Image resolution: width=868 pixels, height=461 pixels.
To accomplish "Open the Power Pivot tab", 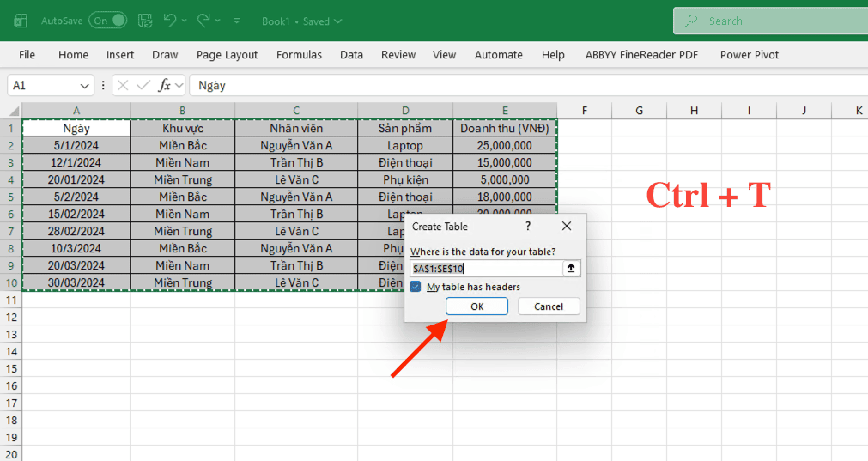I will (x=749, y=55).
